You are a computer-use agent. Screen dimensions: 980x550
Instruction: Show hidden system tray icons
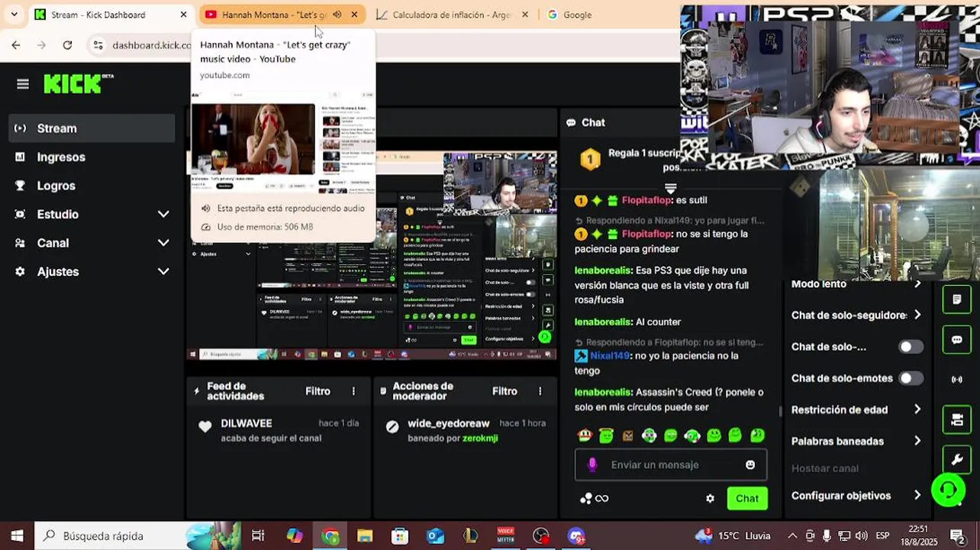click(x=792, y=535)
